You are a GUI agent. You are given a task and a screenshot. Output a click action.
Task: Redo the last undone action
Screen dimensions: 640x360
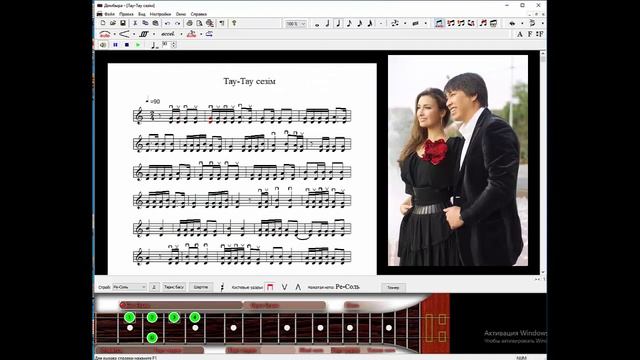(178, 23)
